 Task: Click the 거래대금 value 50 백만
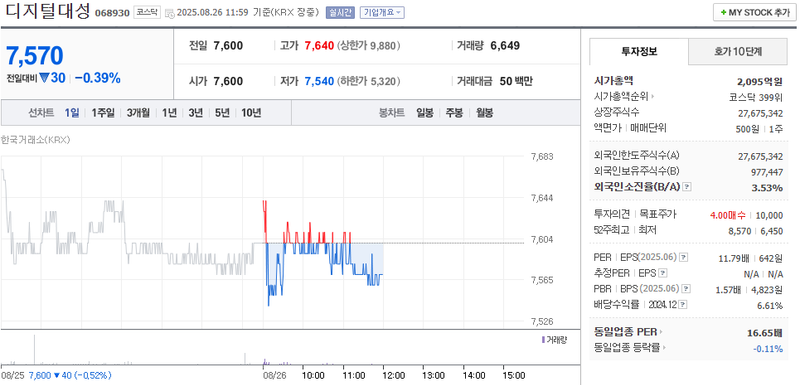[516, 81]
